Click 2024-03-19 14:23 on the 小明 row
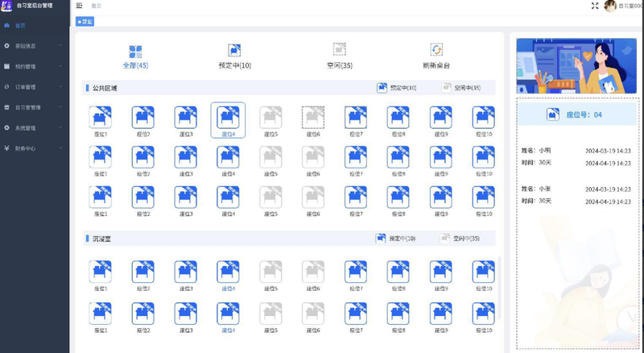The image size is (644, 353). (x=608, y=151)
